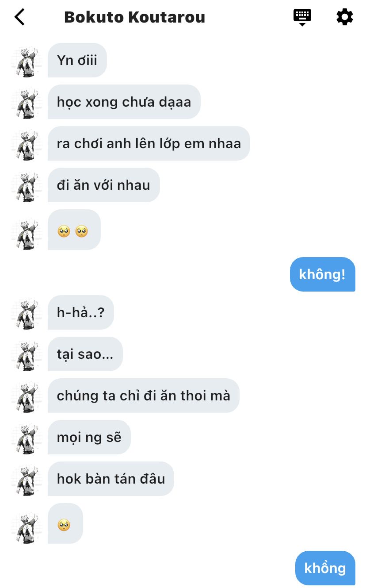Tap the "học xong chưa dạaa" bubble
The width and height of the screenshot is (366, 588).
[124, 102]
